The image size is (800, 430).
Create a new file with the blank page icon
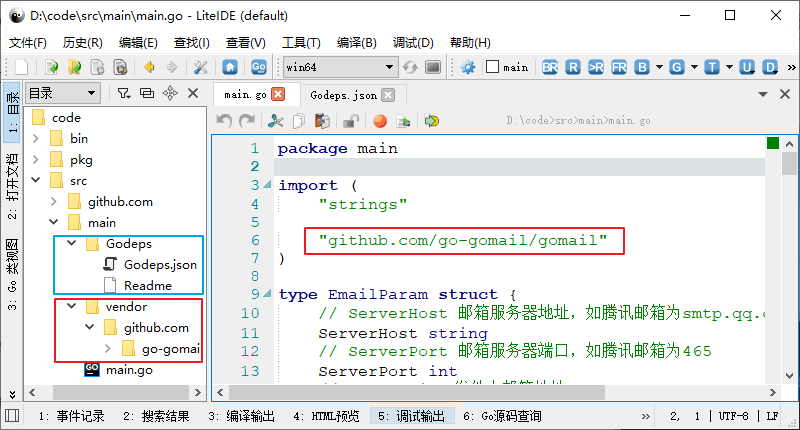[x=22, y=67]
